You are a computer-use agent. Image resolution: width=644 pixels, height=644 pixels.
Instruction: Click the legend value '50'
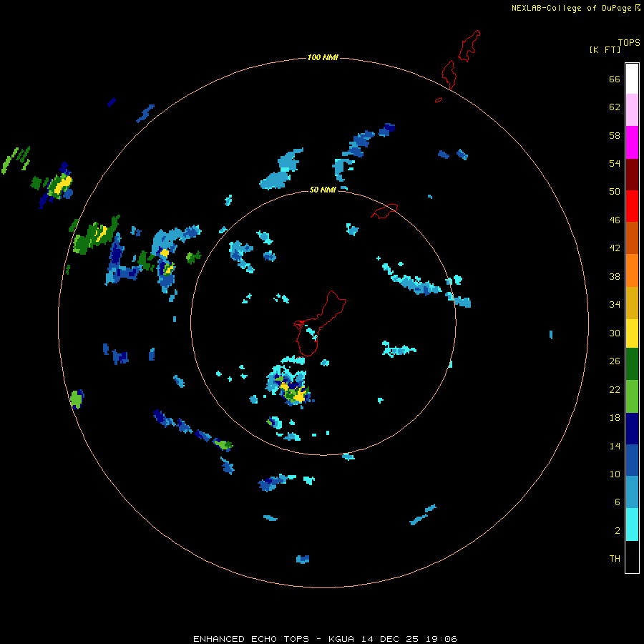point(615,192)
